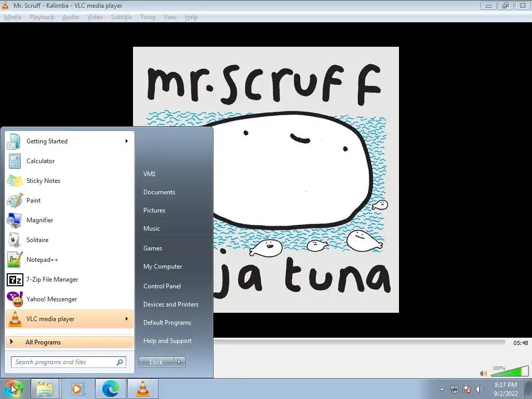Screen dimensions: 532x399
Task: Seek on the VLC playback progress bar
Action: [360, 342]
